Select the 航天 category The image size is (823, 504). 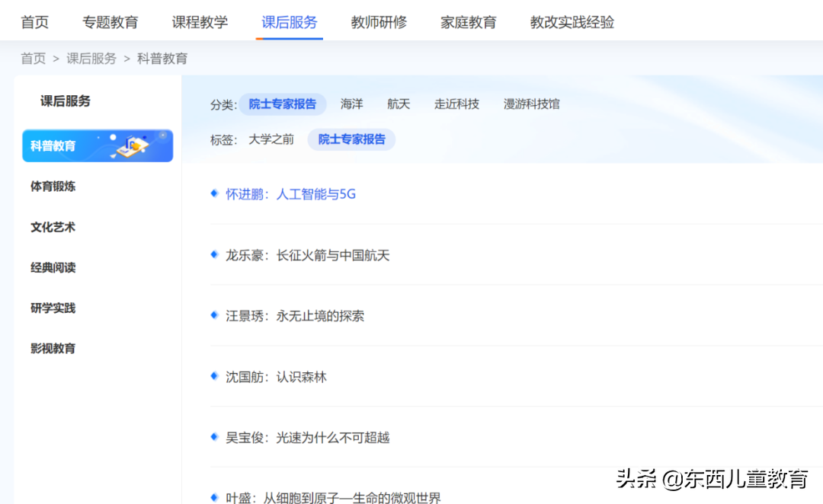(399, 104)
